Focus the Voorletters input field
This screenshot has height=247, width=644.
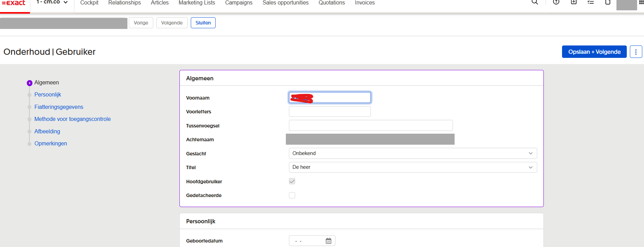tap(330, 112)
